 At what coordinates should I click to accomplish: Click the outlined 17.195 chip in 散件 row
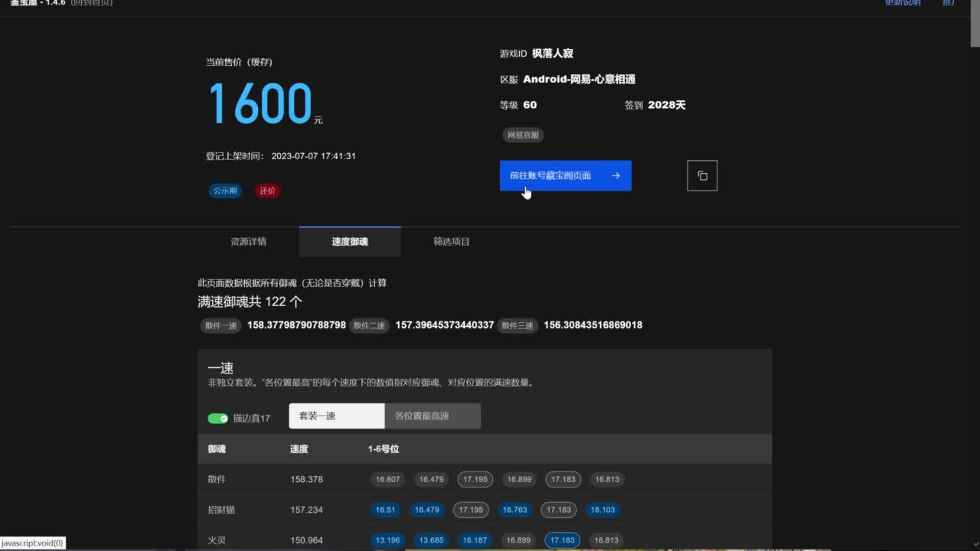[x=475, y=480]
